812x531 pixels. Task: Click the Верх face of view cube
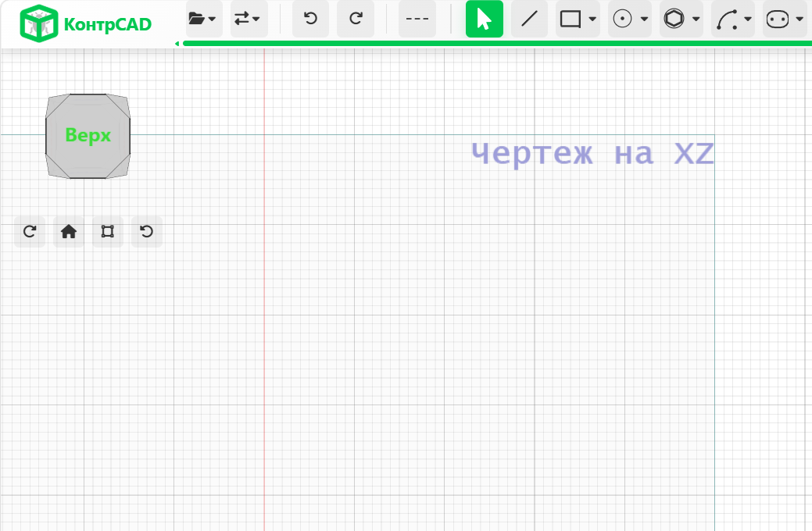[x=88, y=136]
